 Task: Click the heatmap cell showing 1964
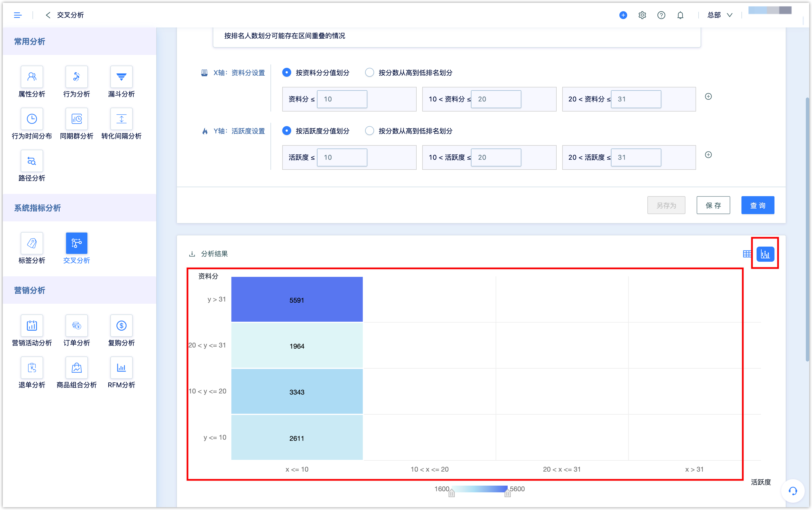297,346
